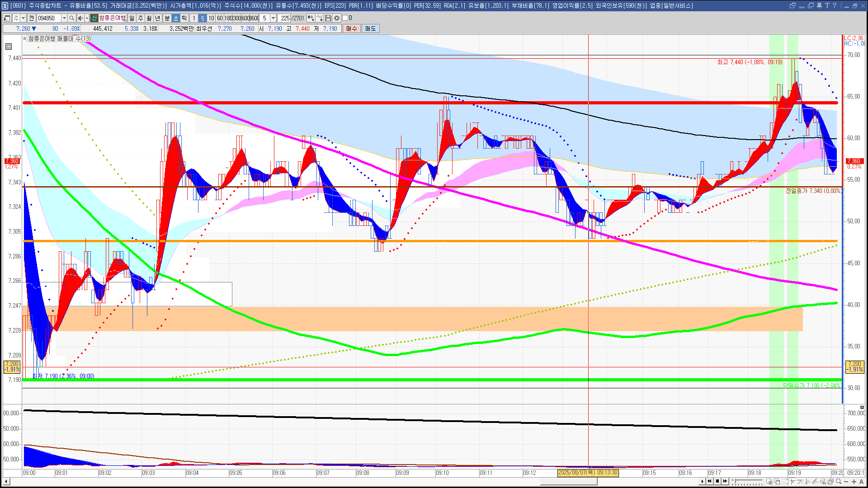Select the 60 interval preset
The width and height of the screenshot is (868, 488).
[220, 18]
